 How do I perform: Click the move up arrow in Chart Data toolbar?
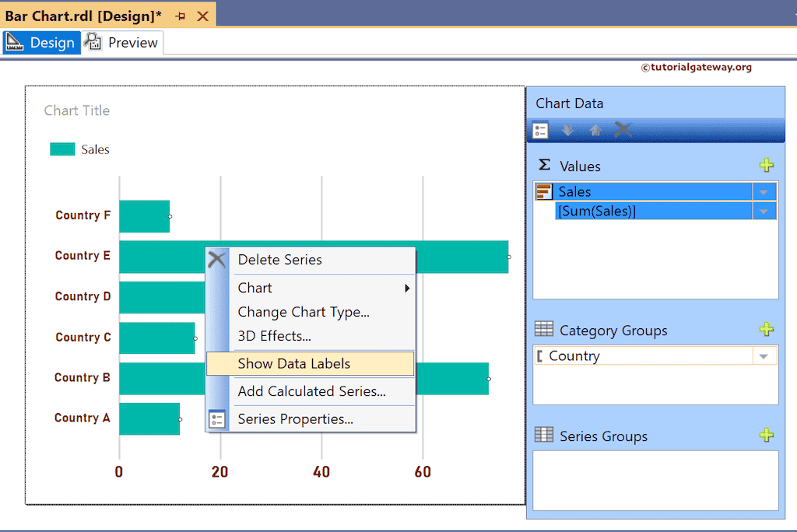595,130
